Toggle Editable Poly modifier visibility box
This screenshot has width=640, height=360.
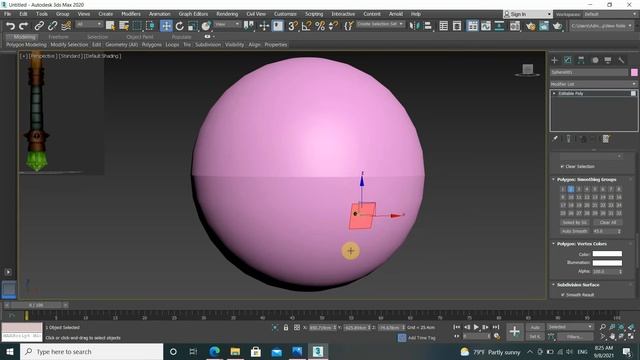633,93
